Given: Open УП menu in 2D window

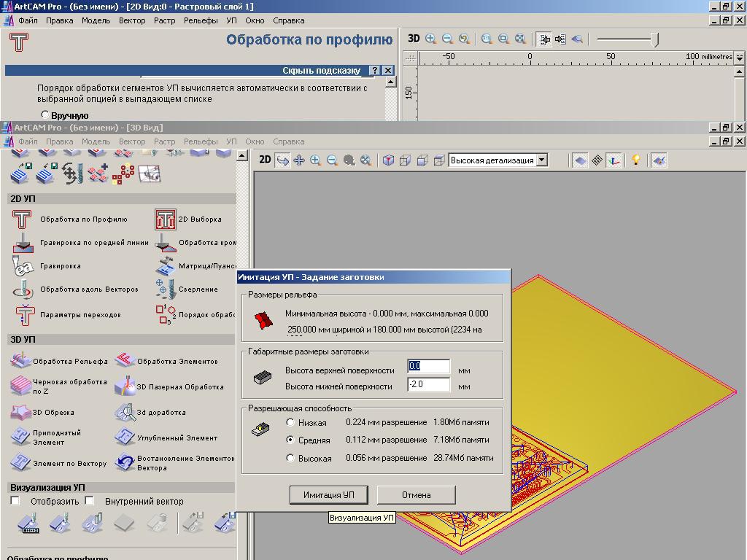Looking at the screenshot, I should pyautogui.click(x=231, y=20).
